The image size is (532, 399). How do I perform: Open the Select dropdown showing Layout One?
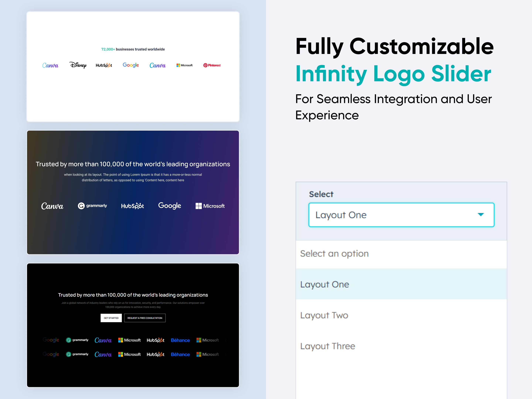[x=401, y=215]
